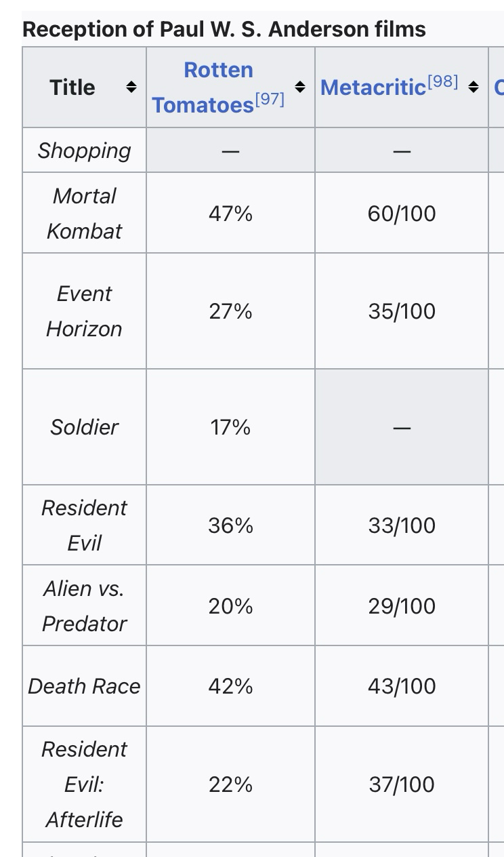The width and height of the screenshot is (504, 857).
Task: Click the 47% Rotten Tomatoes score
Action: [230, 214]
